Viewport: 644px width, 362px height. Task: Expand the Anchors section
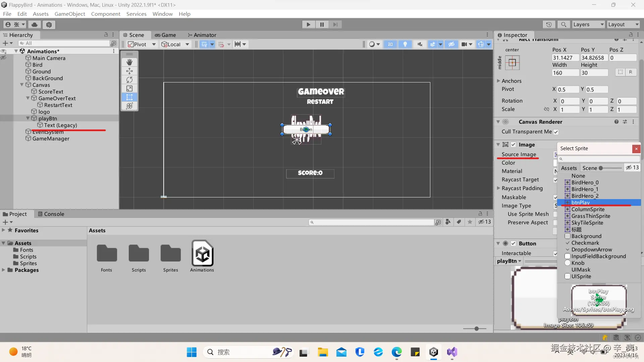point(498,81)
